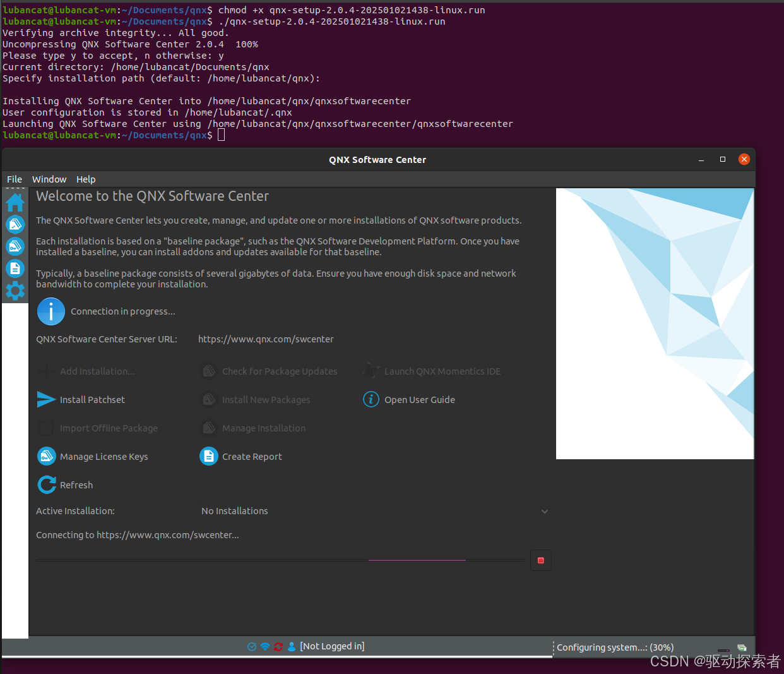This screenshot has height=674, width=784.
Task: Click Check for Package Updates
Action: [x=269, y=371]
